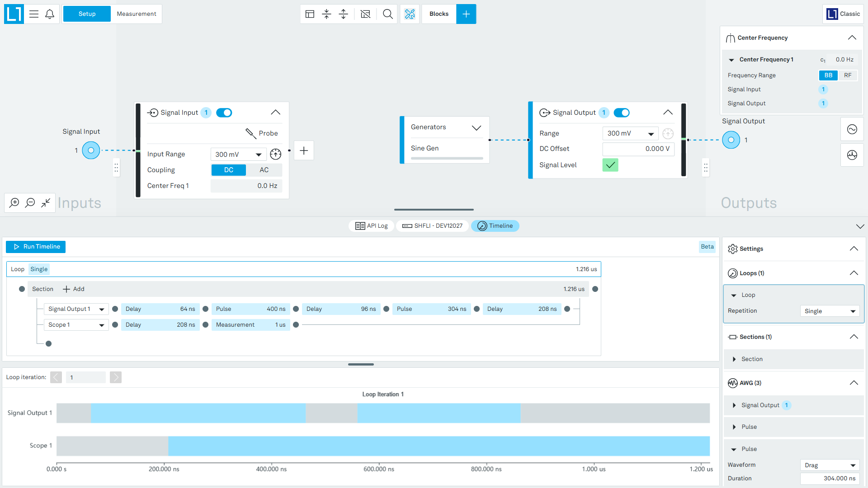The width and height of the screenshot is (868, 488).
Task: Switch to the Measurement tab
Action: (x=137, y=14)
